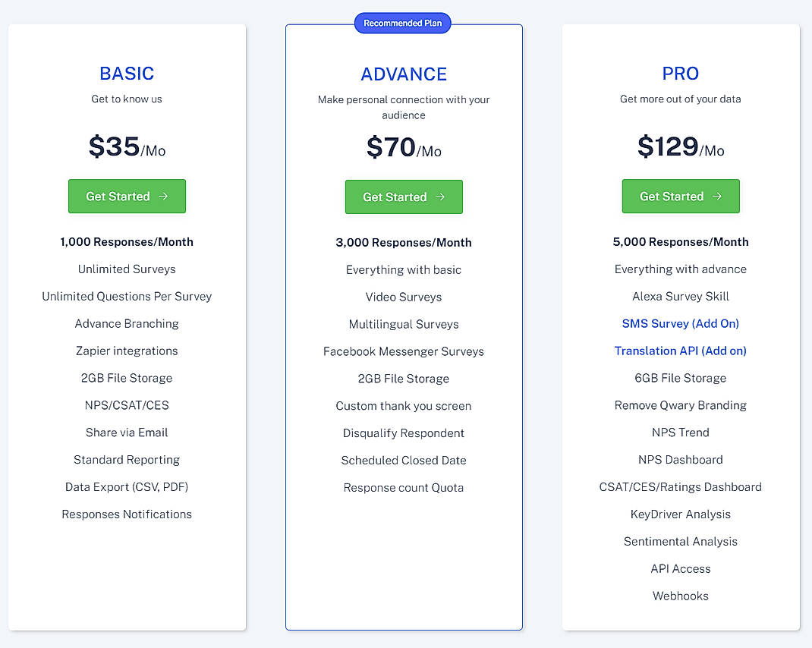812x648 pixels.
Task: Click the Sentimental Analysis item in Pro column
Action: coord(680,541)
